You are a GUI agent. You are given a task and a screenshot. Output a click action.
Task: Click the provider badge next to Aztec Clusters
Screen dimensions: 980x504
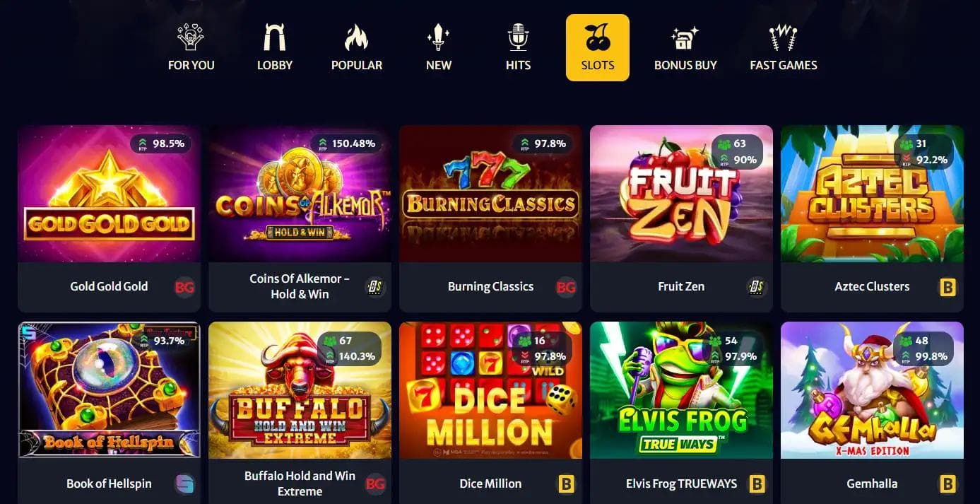[x=947, y=287]
